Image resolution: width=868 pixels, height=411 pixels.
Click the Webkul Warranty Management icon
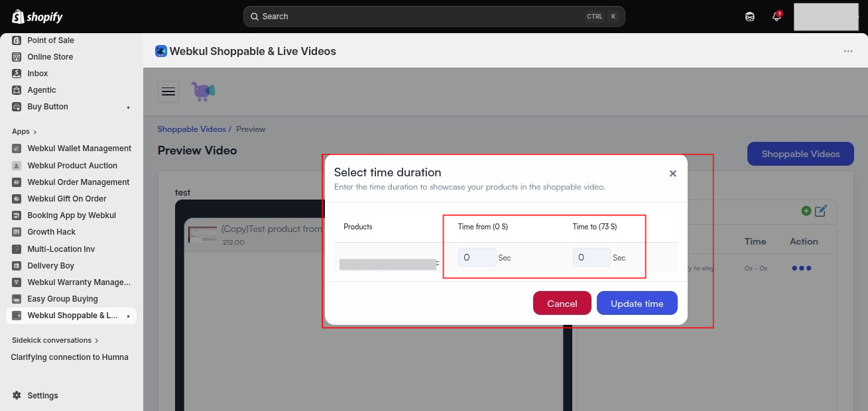point(17,282)
